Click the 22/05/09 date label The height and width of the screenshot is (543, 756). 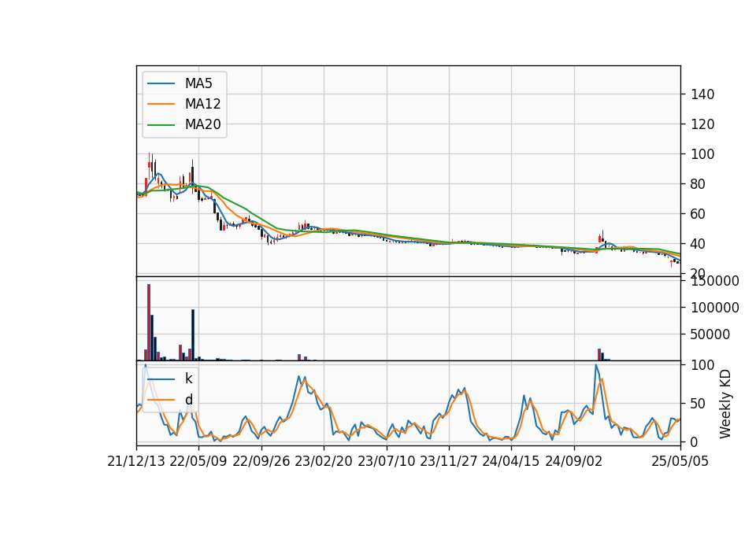coord(198,461)
